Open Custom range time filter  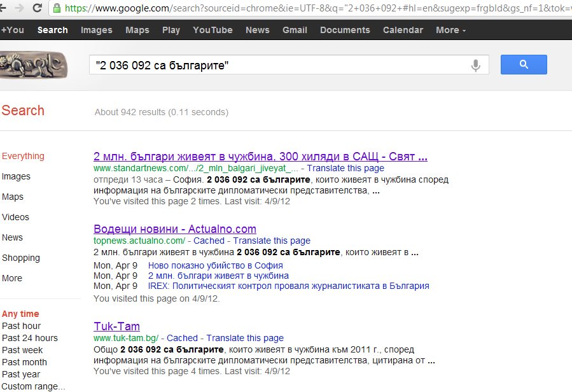(x=33, y=386)
